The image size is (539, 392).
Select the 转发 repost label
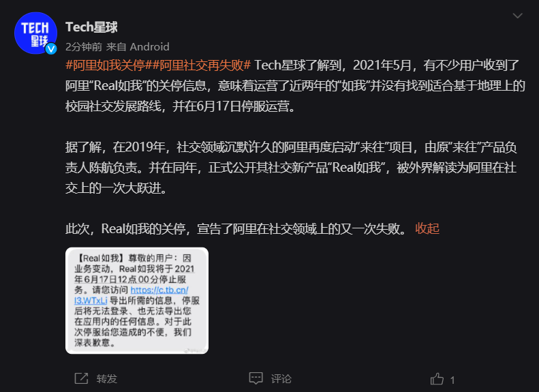coord(106,378)
